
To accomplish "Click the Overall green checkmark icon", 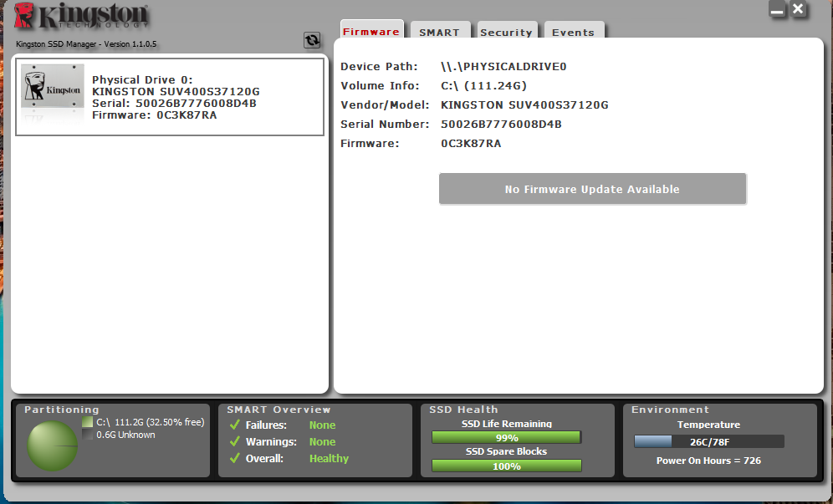I will tap(235, 458).
